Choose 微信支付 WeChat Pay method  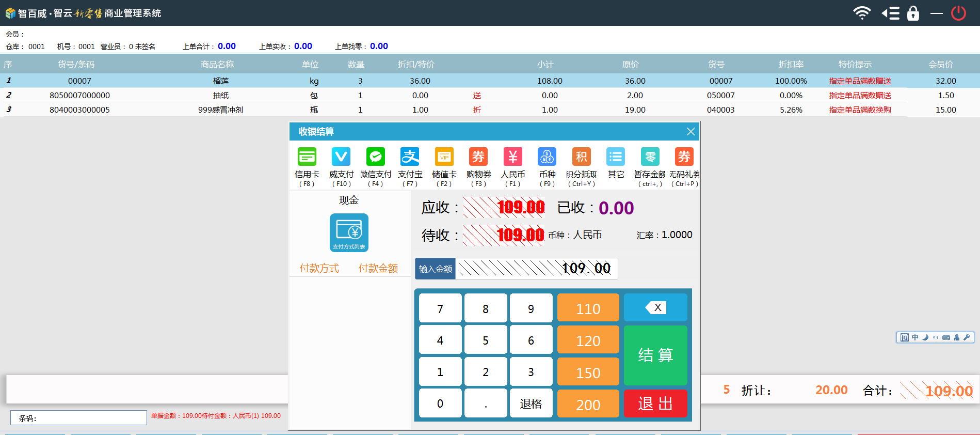tap(375, 157)
